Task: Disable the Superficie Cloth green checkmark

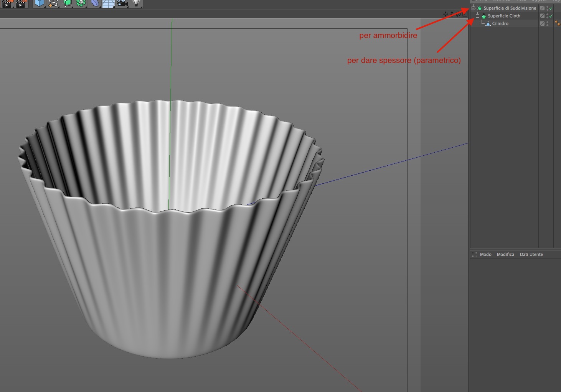Action: 551,16
